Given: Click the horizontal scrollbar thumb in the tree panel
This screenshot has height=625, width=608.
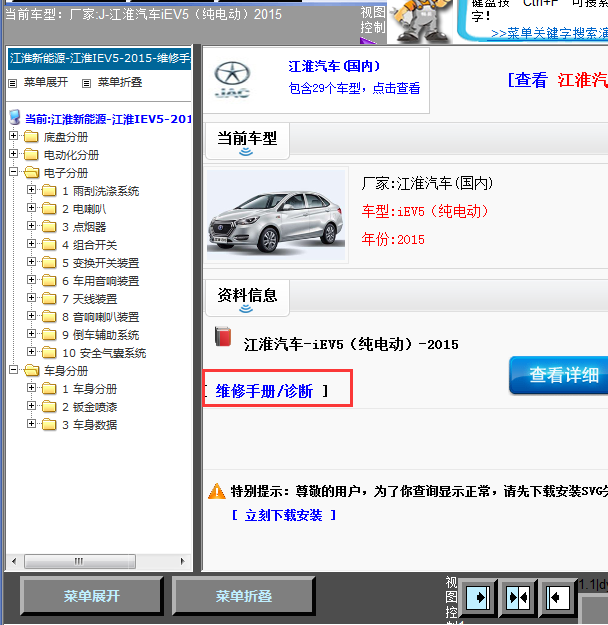Looking at the screenshot, I should [80, 561].
